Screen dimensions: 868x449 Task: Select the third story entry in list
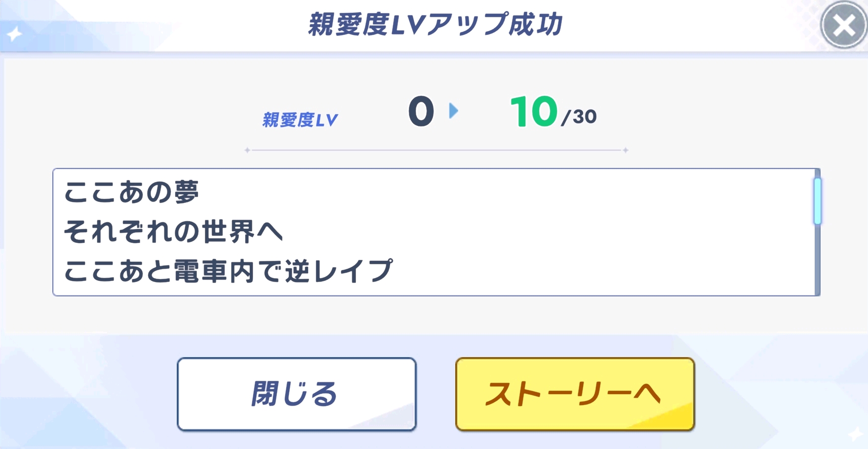point(228,271)
